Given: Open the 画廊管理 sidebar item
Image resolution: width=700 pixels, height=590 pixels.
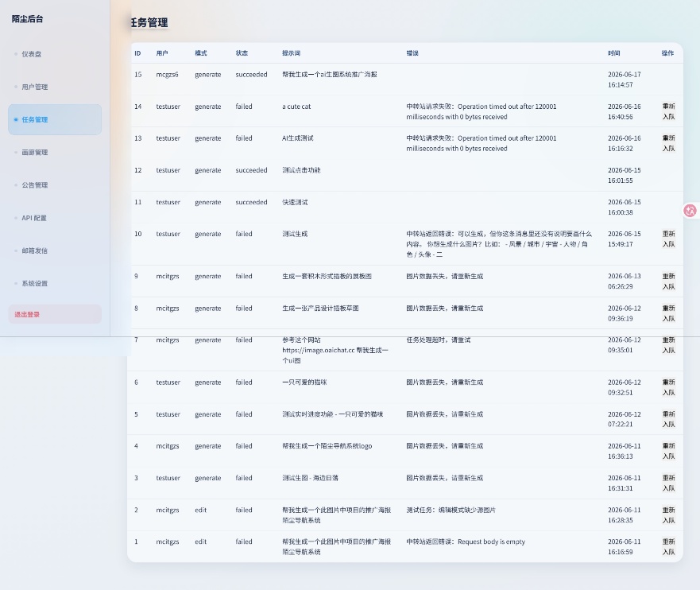Looking at the screenshot, I should tap(55, 153).
